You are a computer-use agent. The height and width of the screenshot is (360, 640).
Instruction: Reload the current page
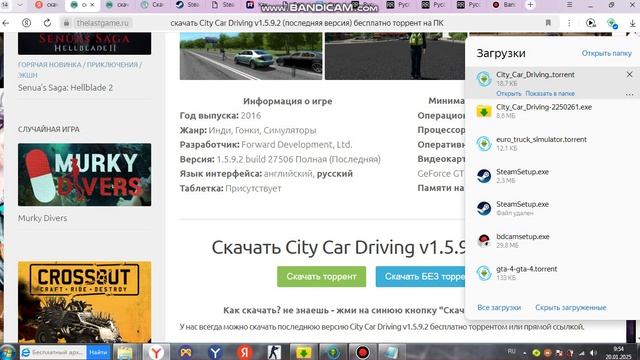click(x=47, y=23)
